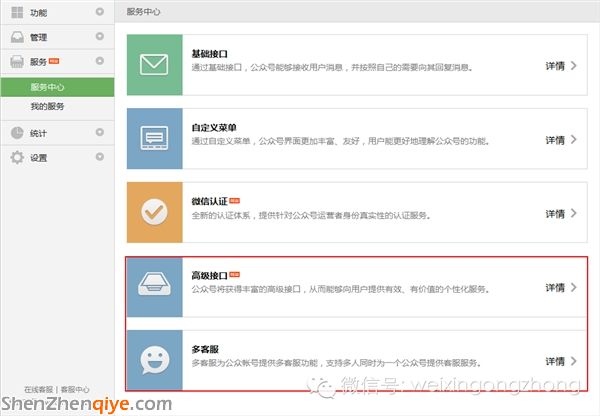
Task: Click the new badge beside 服务
Action: (x=54, y=61)
